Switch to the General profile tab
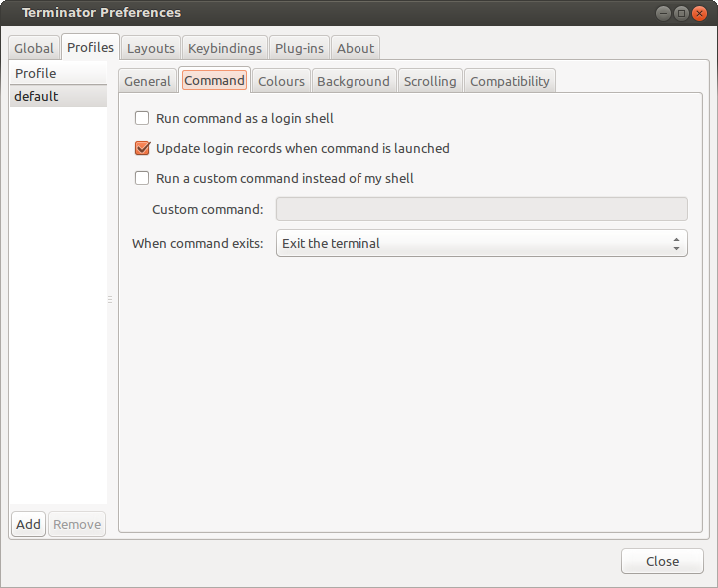Viewport: 718px width, 588px height. (147, 81)
